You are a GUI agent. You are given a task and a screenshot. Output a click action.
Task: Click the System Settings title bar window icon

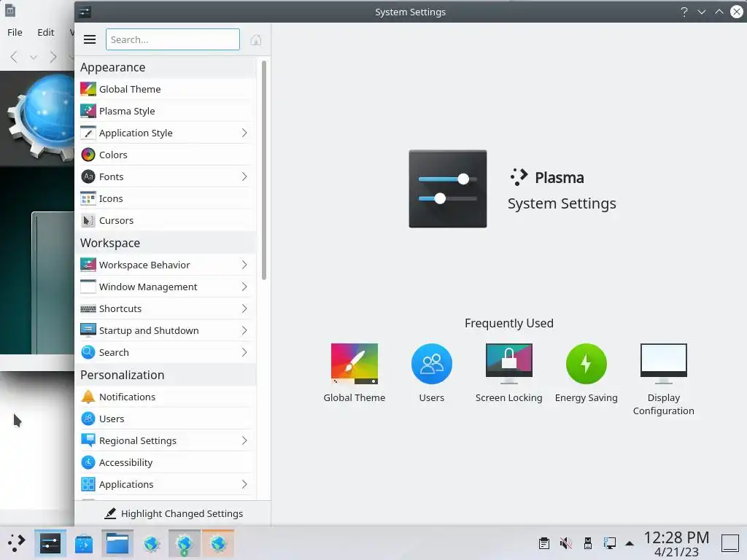(85, 12)
